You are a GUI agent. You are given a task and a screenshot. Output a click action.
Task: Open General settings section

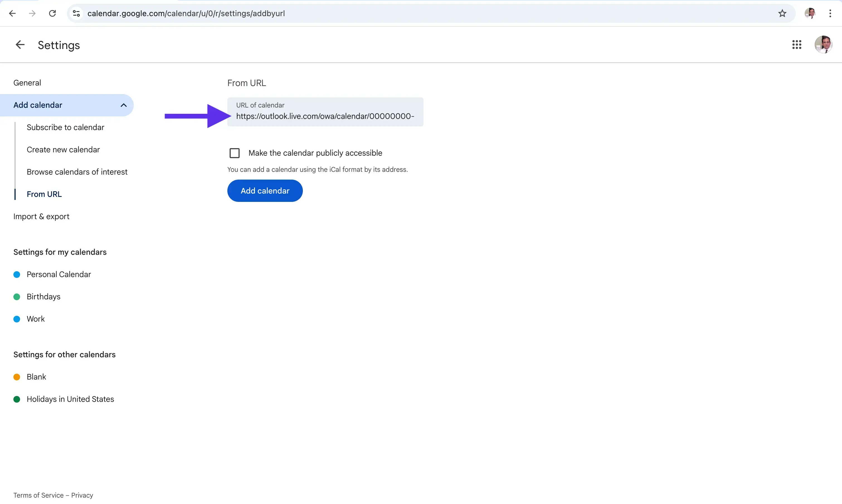pos(27,83)
